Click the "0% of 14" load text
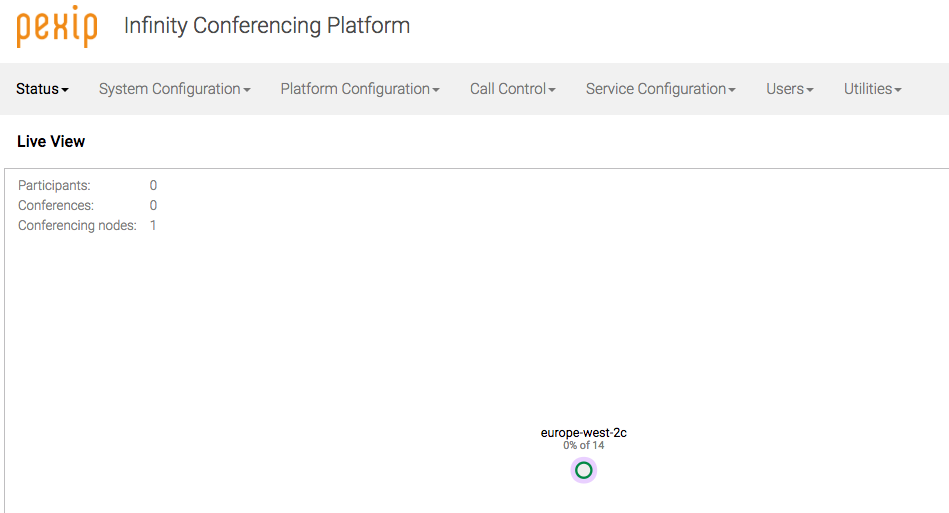Viewport: 949px width, 513px height. (x=584, y=445)
